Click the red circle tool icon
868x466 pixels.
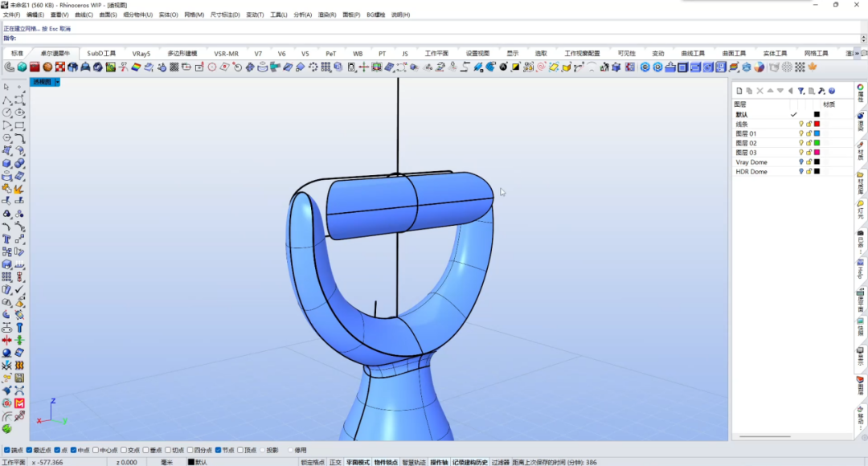pos(212,67)
